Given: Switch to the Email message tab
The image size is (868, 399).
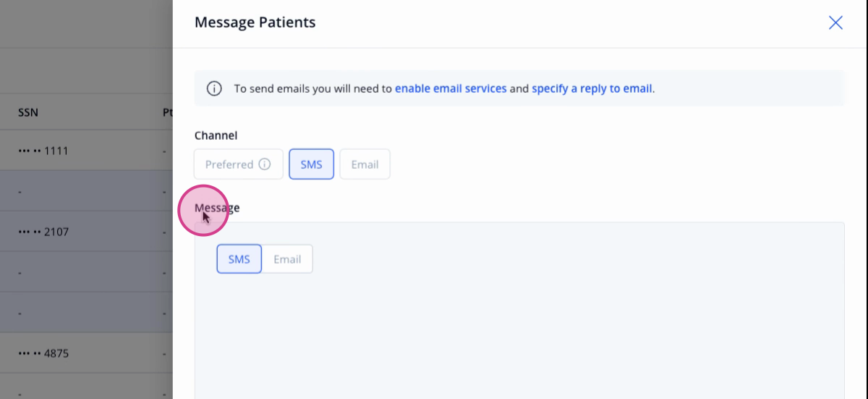Looking at the screenshot, I should tap(287, 259).
